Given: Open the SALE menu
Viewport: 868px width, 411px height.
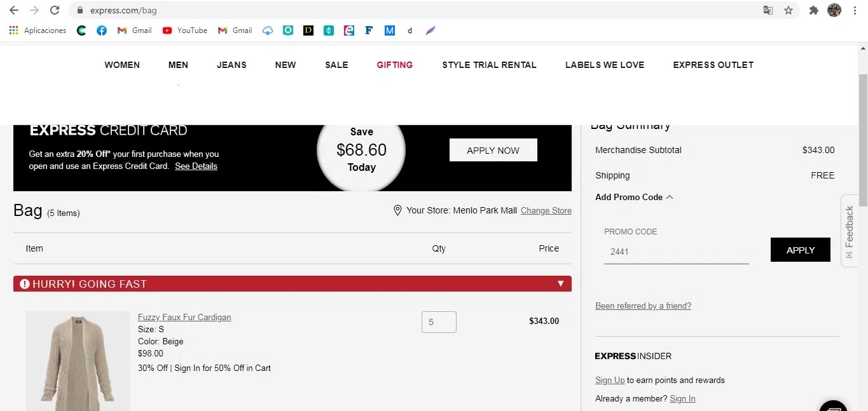Looking at the screenshot, I should coord(336,65).
